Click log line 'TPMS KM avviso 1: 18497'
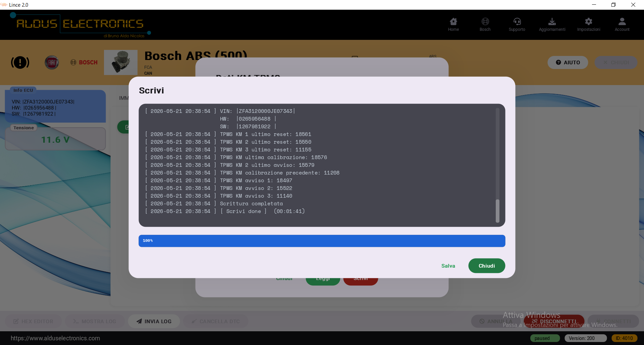The height and width of the screenshot is (345, 644). pyautogui.click(x=219, y=181)
